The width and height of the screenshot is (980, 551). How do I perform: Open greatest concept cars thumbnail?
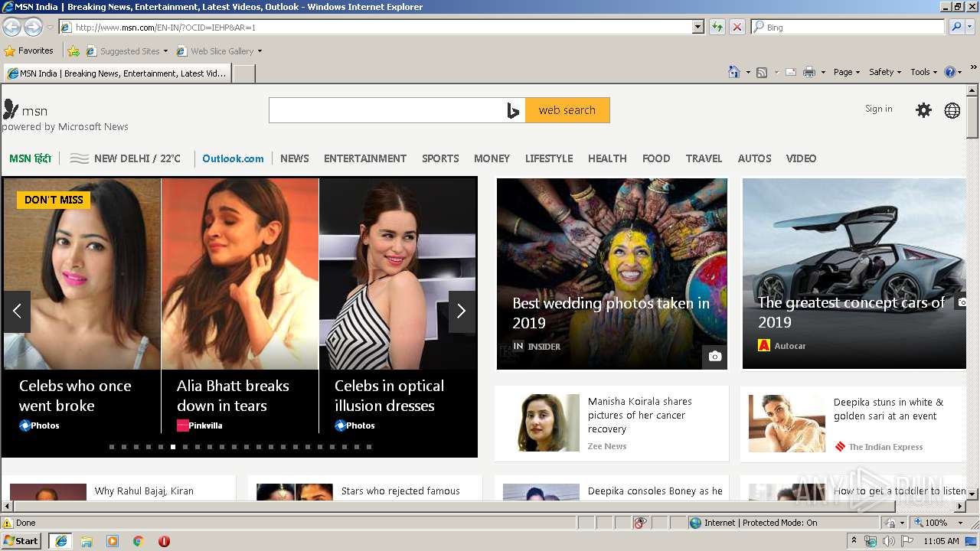coord(854,273)
